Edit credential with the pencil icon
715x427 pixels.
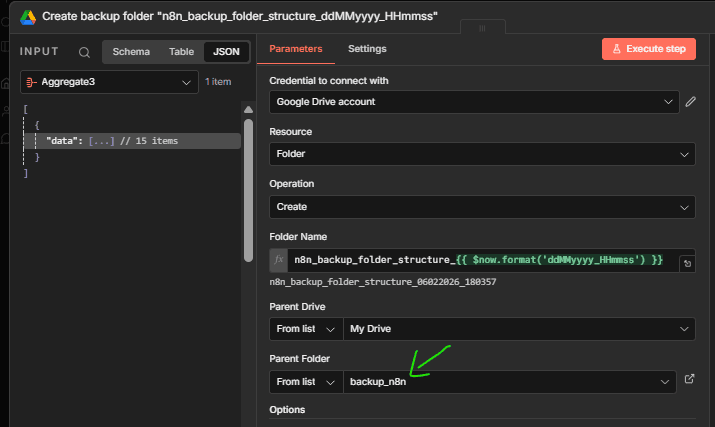pos(689,102)
